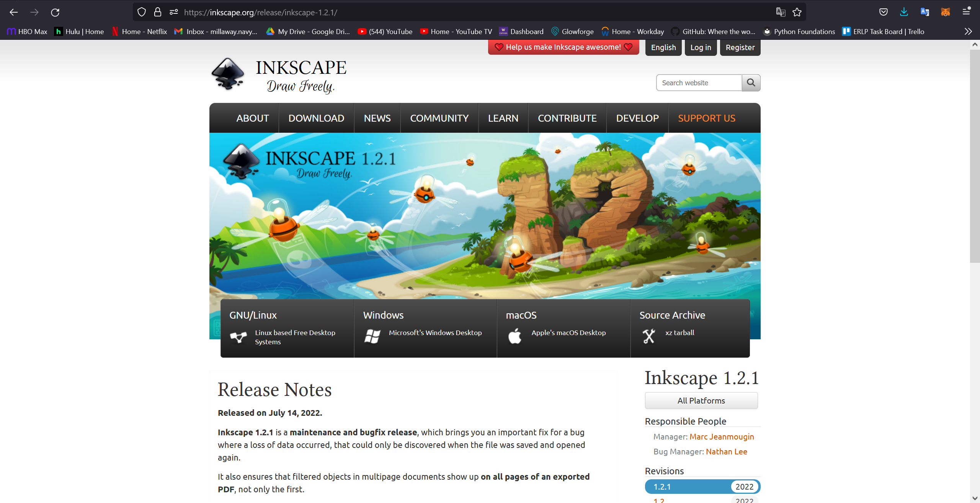Screen dimensions: 980x503
Task: Open the Home - Netflix bookmark
Action: 139,31
